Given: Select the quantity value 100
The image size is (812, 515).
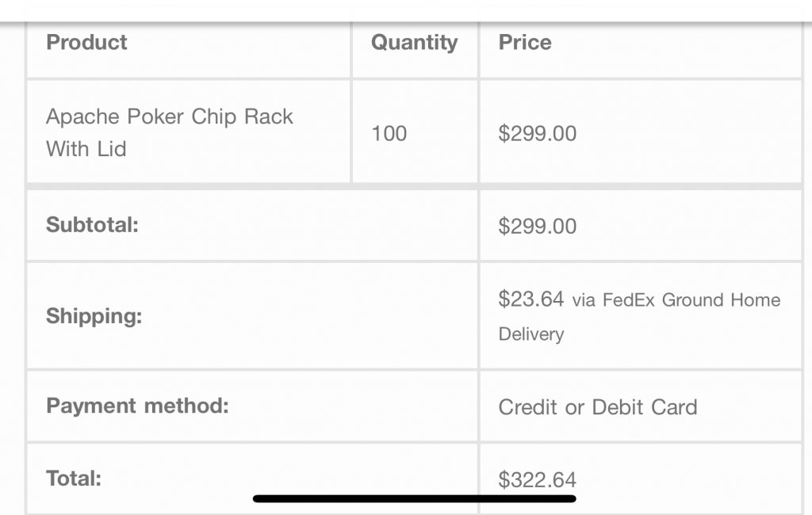Looking at the screenshot, I should tap(389, 133).
